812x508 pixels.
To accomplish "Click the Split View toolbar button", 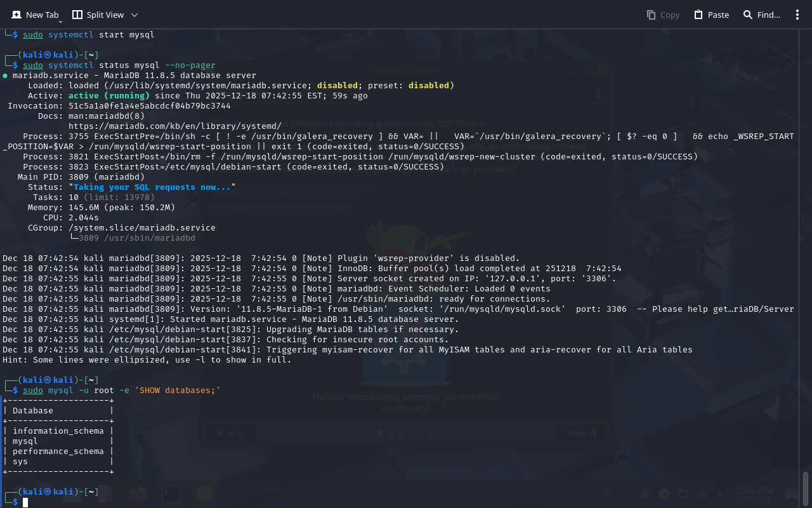I will coord(98,15).
